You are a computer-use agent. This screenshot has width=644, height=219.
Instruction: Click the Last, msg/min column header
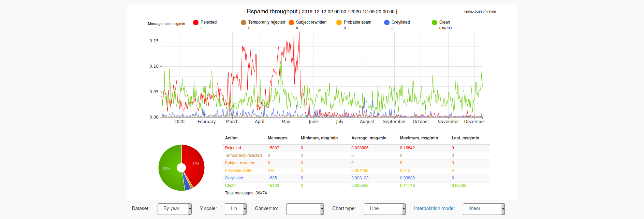(x=465, y=138)
